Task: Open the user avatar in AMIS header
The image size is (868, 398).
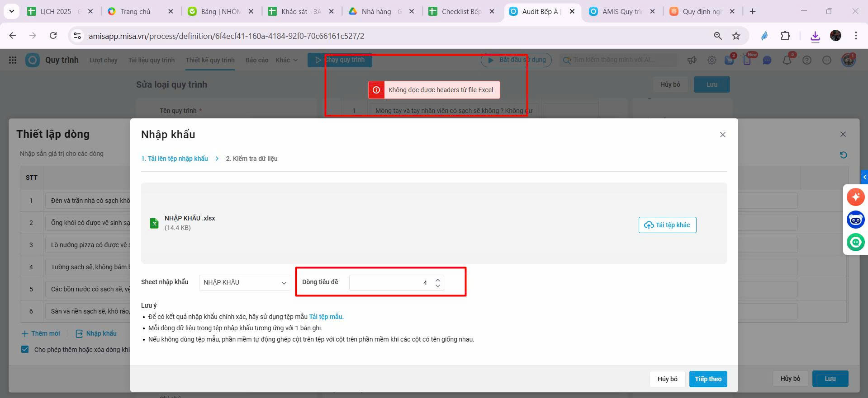Action: click(x=849, y=60)
